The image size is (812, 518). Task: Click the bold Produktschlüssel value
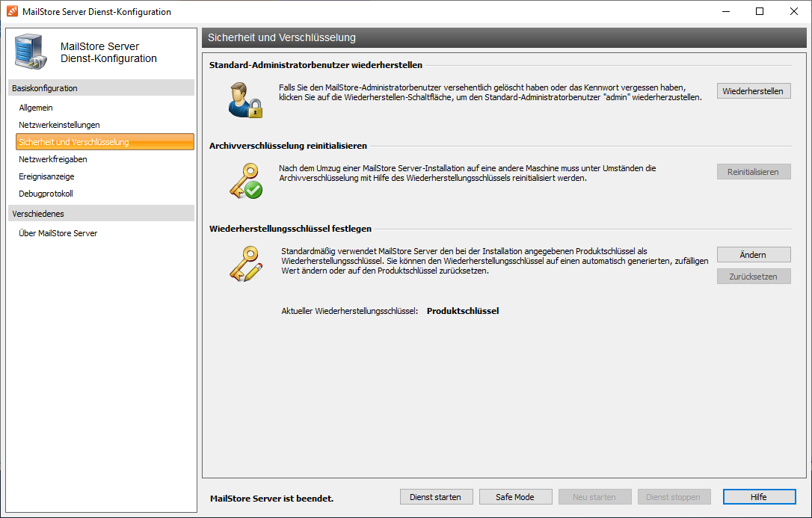pyautogui.click(x=463, y=311)
